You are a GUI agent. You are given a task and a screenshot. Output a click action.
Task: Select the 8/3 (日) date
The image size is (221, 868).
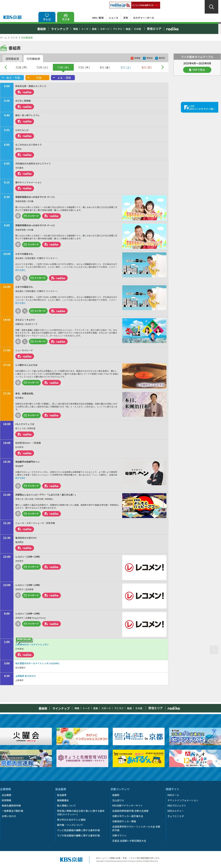(147, 67)
